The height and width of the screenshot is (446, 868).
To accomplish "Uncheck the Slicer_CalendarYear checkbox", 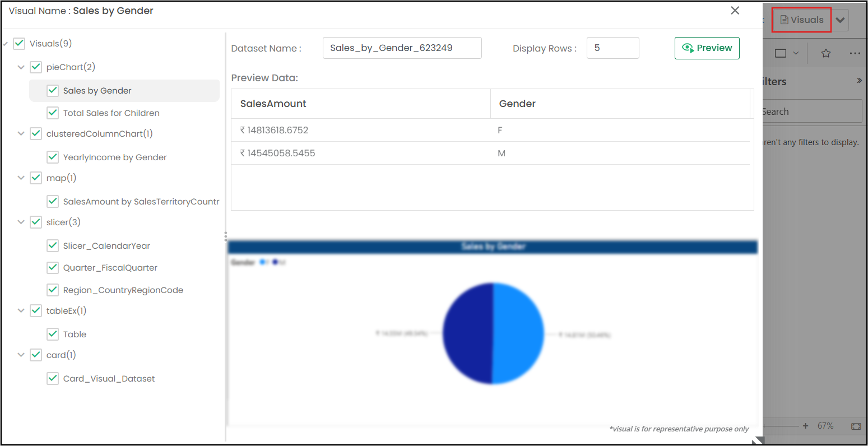I will click(53, 246).
